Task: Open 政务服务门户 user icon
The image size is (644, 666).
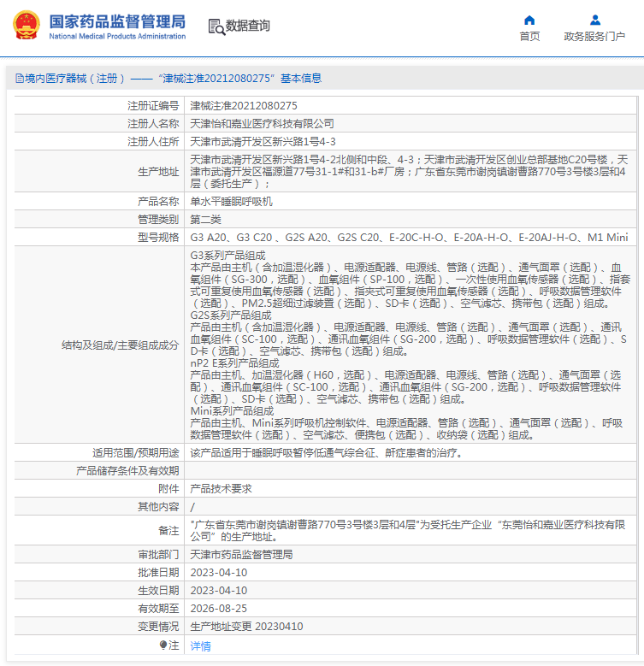Action: [595, 20]
